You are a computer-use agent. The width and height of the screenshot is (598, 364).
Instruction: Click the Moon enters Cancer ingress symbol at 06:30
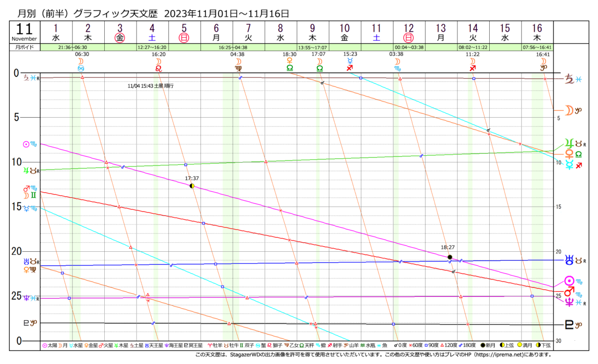point(81,64)
